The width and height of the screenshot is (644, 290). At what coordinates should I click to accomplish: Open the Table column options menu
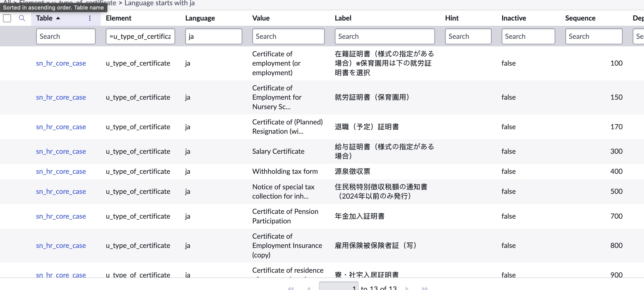[90, 18]
